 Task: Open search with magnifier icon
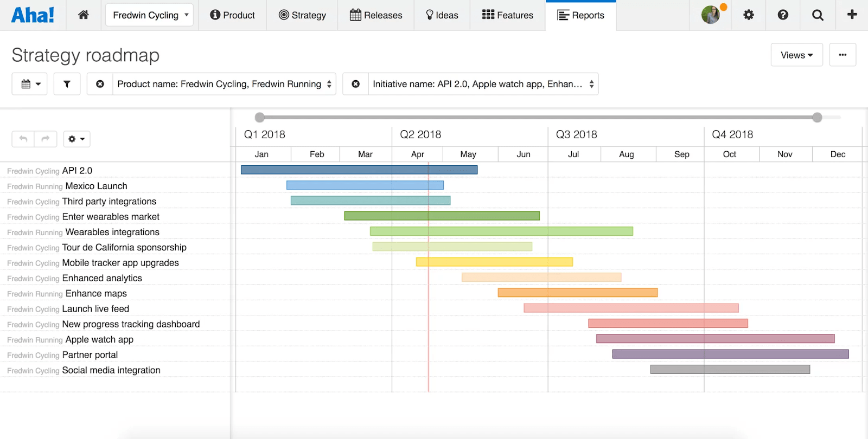tap(818, 15)
